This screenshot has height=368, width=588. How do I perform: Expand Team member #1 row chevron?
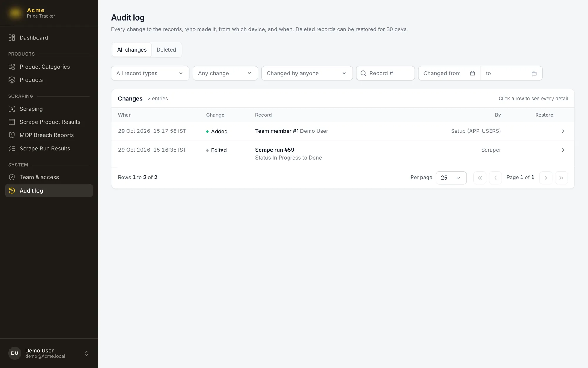563,131
